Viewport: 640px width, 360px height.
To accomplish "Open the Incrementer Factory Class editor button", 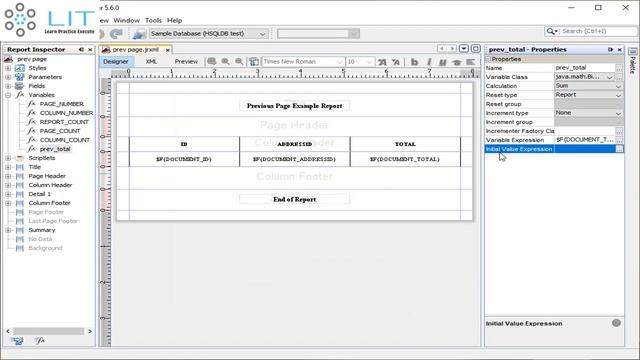I will 619,131.
